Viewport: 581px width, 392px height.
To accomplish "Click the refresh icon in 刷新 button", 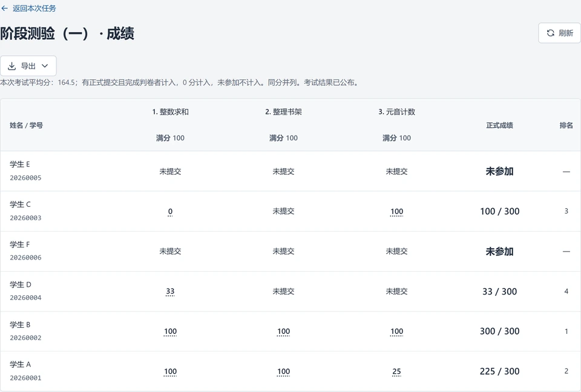I will (x=551, y=33).
